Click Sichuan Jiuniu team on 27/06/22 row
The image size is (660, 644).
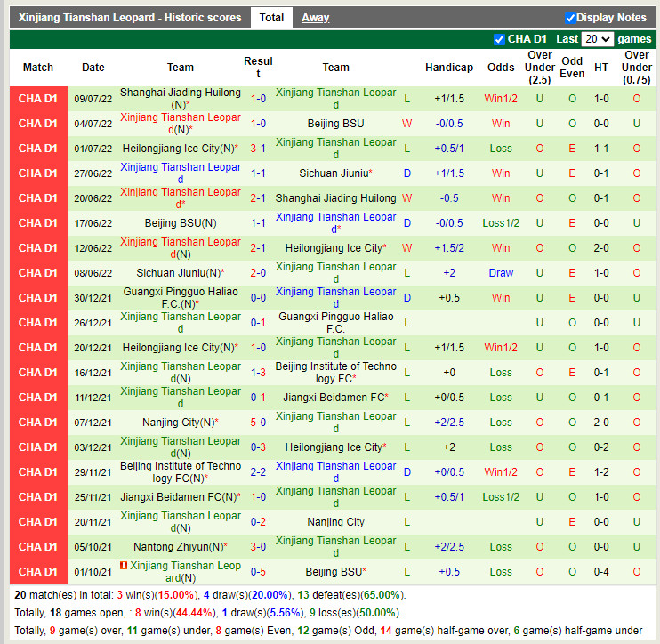(335, 173)
